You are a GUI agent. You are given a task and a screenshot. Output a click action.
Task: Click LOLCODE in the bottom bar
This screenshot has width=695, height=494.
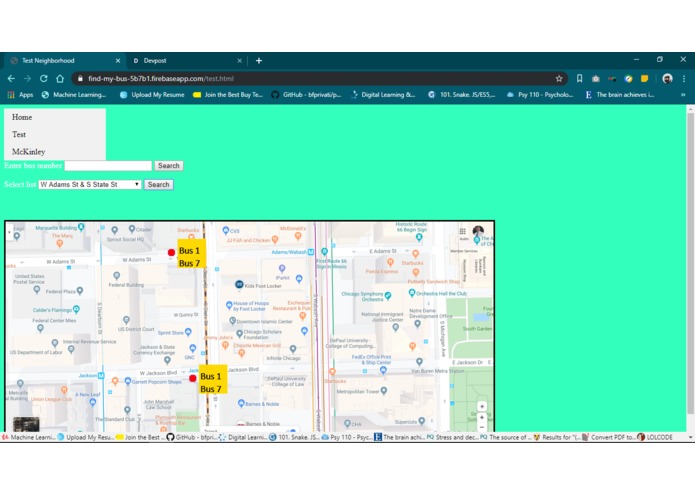tap(656, 437)
